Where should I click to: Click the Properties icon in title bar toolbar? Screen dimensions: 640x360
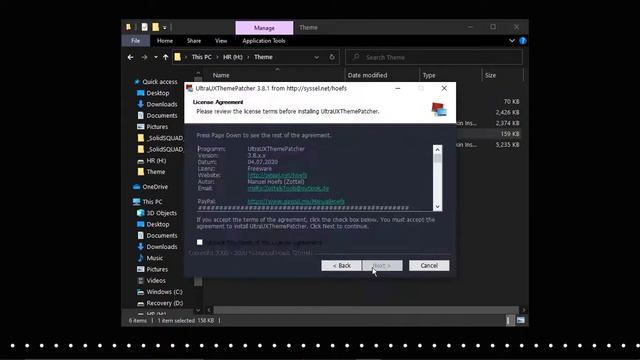[x=144, y=27]
